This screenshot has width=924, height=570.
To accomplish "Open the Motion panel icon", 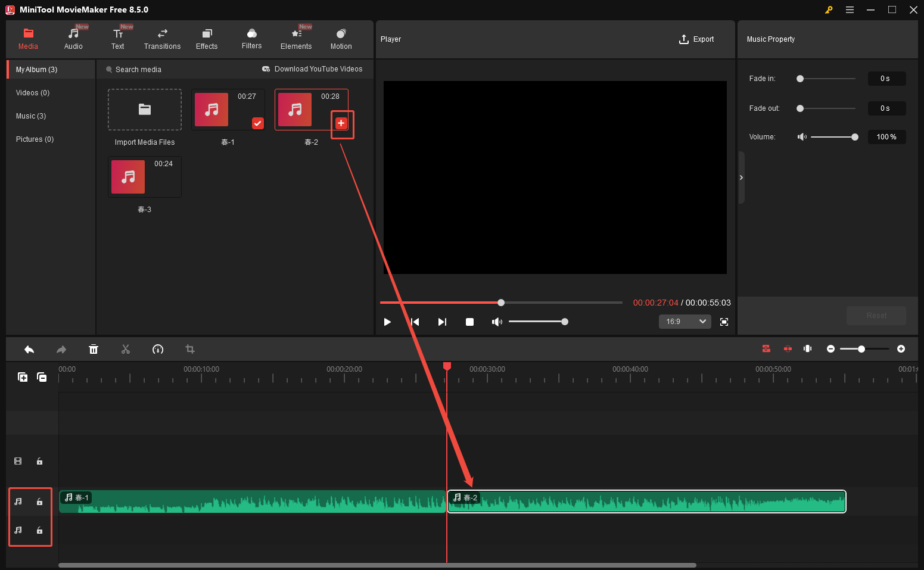I will [x=341, y=38].
